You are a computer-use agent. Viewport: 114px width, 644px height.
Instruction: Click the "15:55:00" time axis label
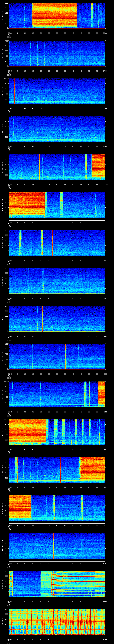(9, 33)
